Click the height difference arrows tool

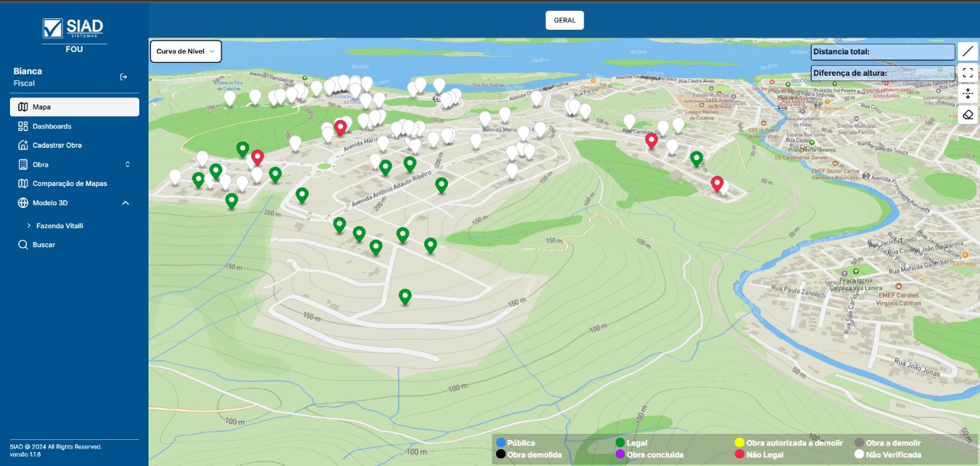tap(968, 93)
